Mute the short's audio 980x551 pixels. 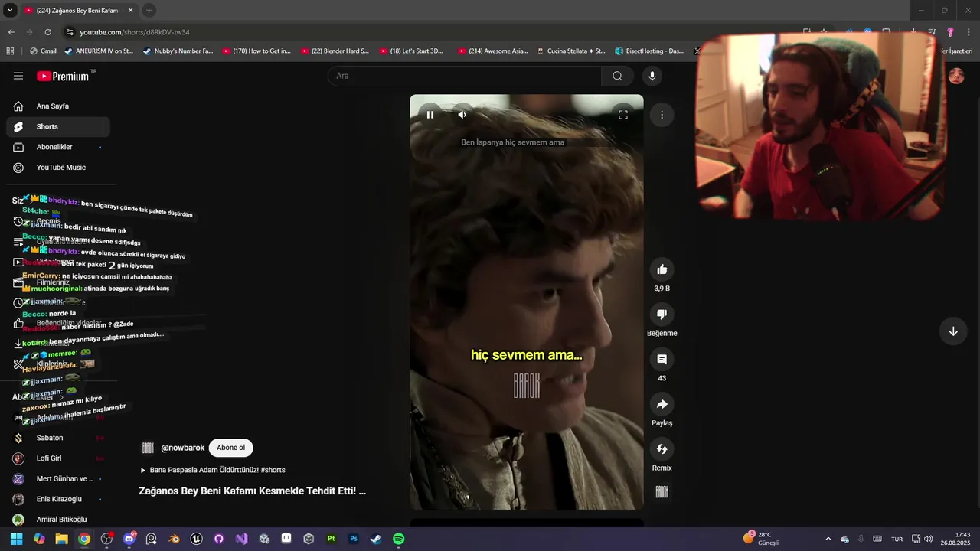tap(462, 115)
